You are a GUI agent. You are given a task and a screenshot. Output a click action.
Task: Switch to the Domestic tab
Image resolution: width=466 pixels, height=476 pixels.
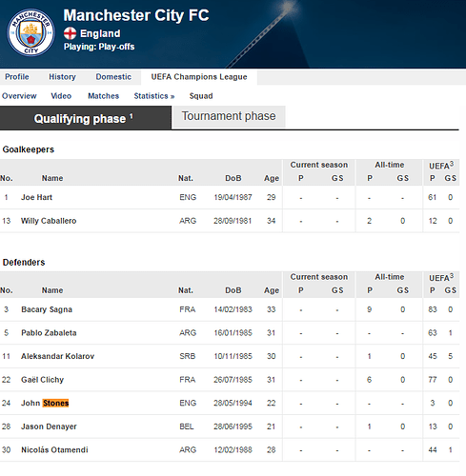pyautogui.click(x=113, y=77)
